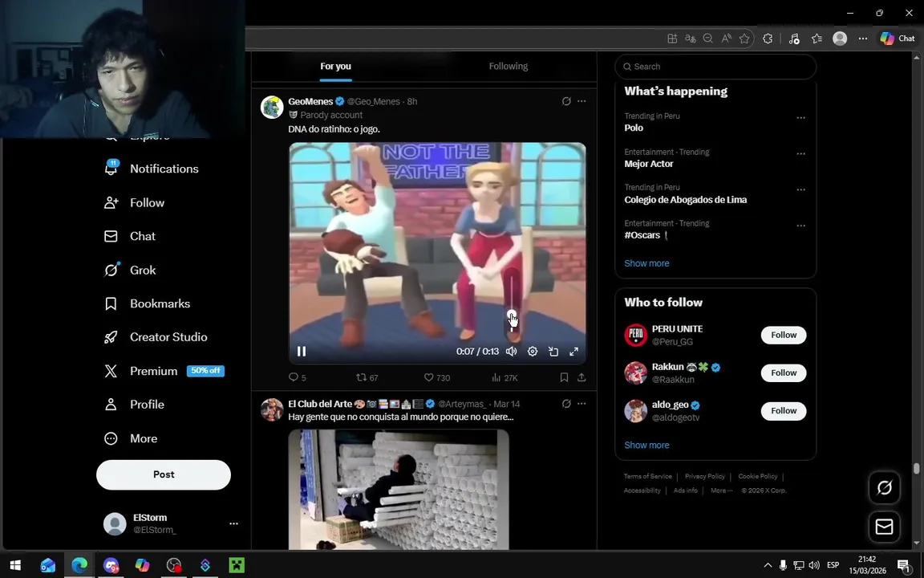This screenshot has width=924, height=578.
Task: Open the Follow sidebar item
Action: (x=135, y=203)
